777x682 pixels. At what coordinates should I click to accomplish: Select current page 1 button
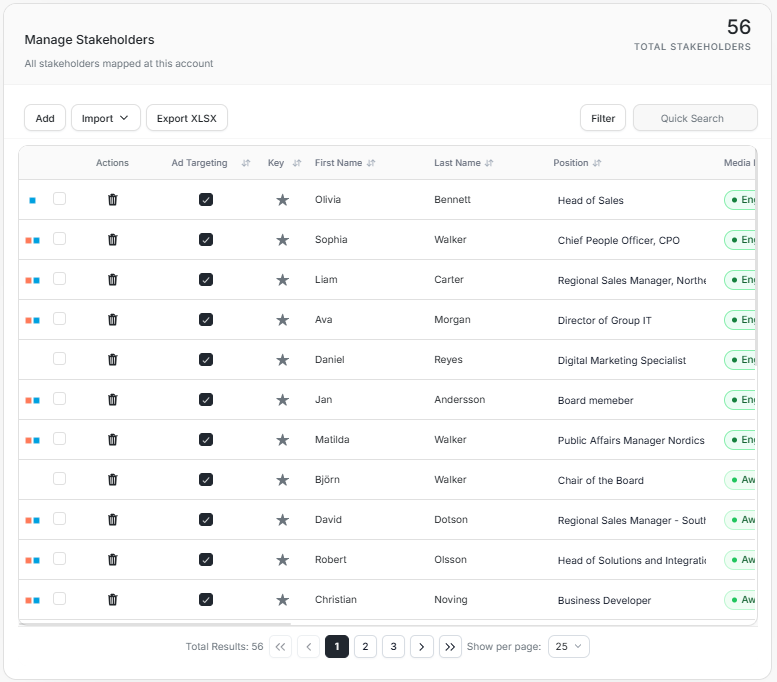click(x=337, y=647)
